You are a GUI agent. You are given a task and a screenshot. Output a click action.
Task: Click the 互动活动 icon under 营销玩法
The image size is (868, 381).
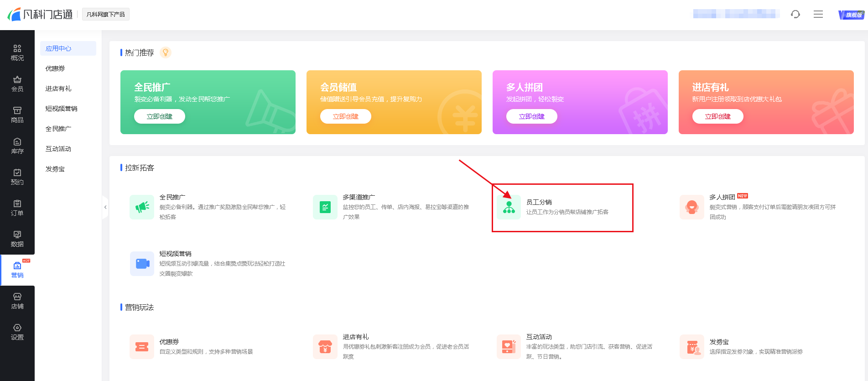pos(509,347)
